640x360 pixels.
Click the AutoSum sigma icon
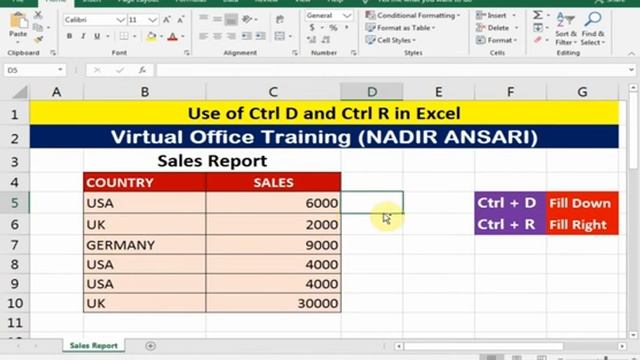[538, 15]
